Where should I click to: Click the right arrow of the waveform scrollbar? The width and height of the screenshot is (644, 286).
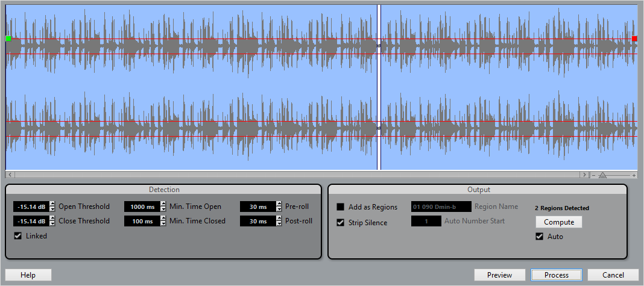click(585, 175)
